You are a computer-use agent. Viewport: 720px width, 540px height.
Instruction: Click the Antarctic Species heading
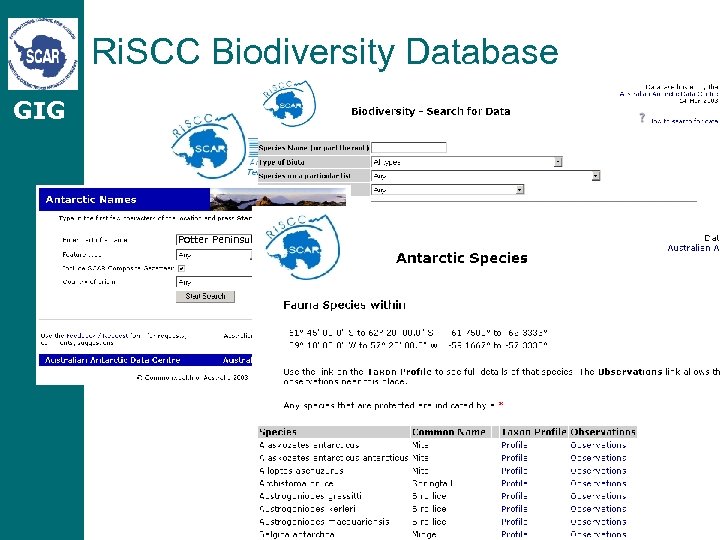tap(461, 258)
